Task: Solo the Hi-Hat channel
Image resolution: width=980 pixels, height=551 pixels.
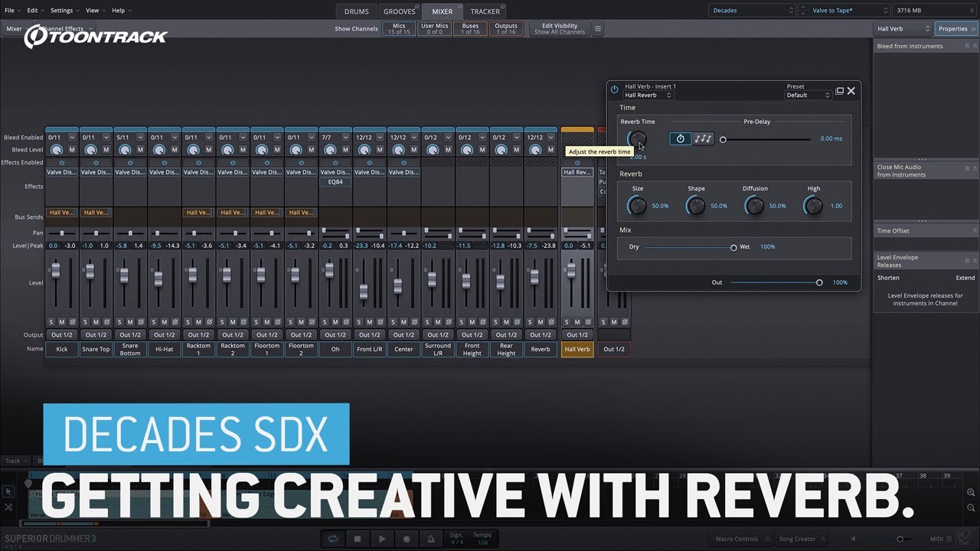Action: click(154, 321)
